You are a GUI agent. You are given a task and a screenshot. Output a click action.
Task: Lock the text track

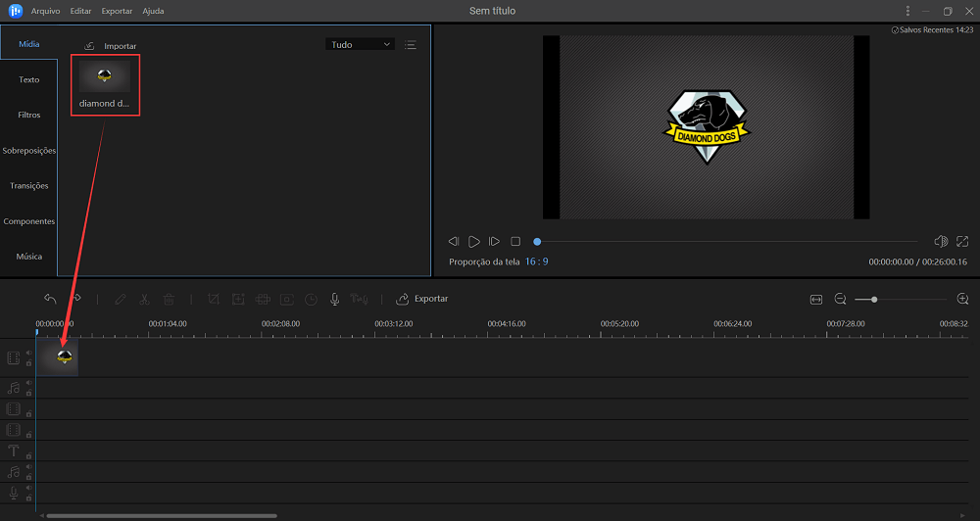(x=28, y=455)
